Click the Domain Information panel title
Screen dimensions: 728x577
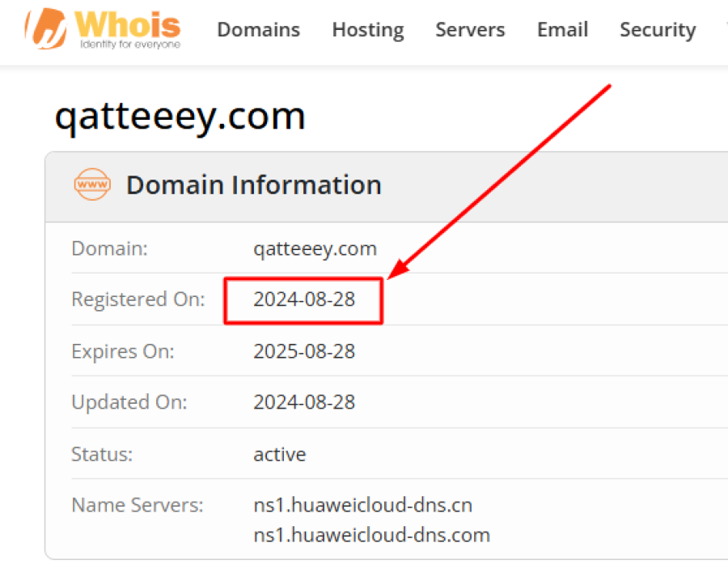click(253, 185)
